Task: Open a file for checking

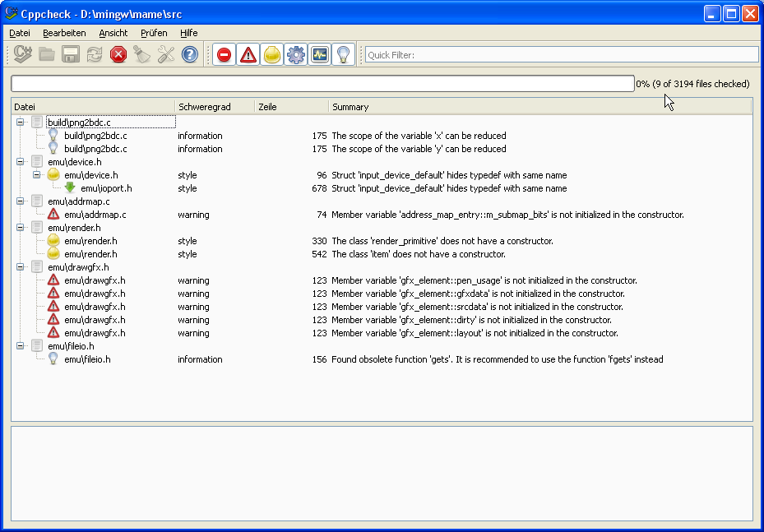Action: [46, 54]
